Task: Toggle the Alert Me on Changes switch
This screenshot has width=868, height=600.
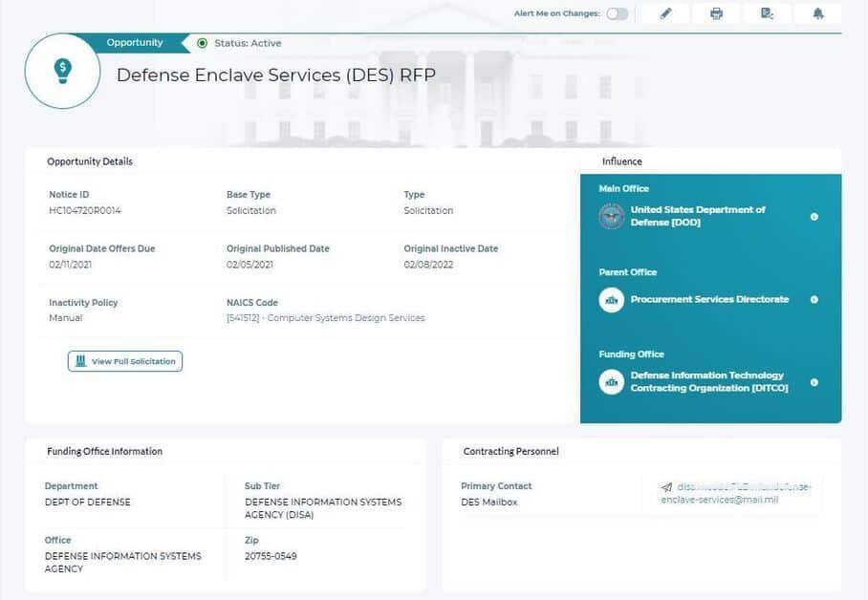Action: tap(618, 13)
